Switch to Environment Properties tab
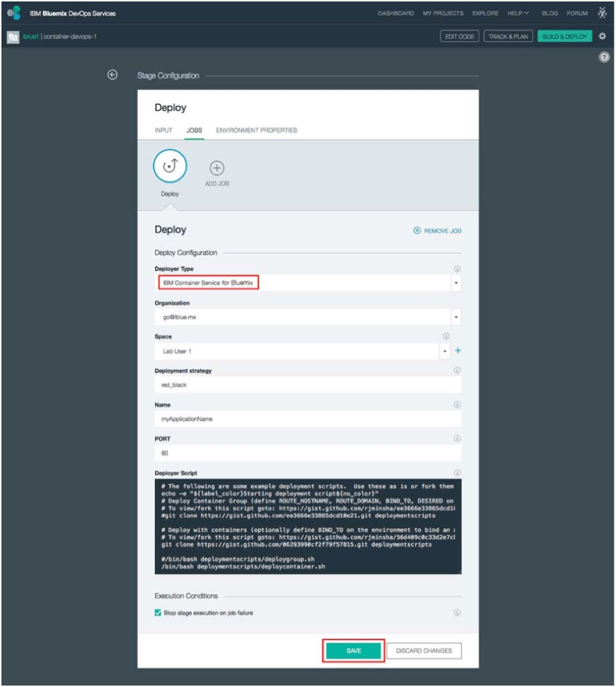 point(257,130)
